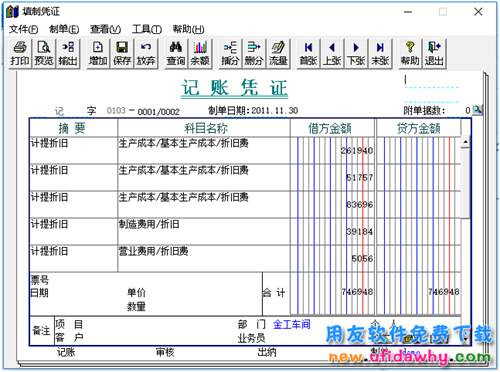This screenshot has height=372, width=500.
Task: Jump to last voucher 末张
Action: pos(380,54)
